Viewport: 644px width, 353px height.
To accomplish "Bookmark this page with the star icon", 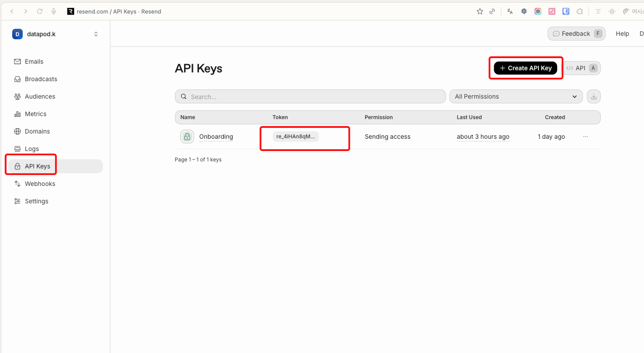I will 480,11.
